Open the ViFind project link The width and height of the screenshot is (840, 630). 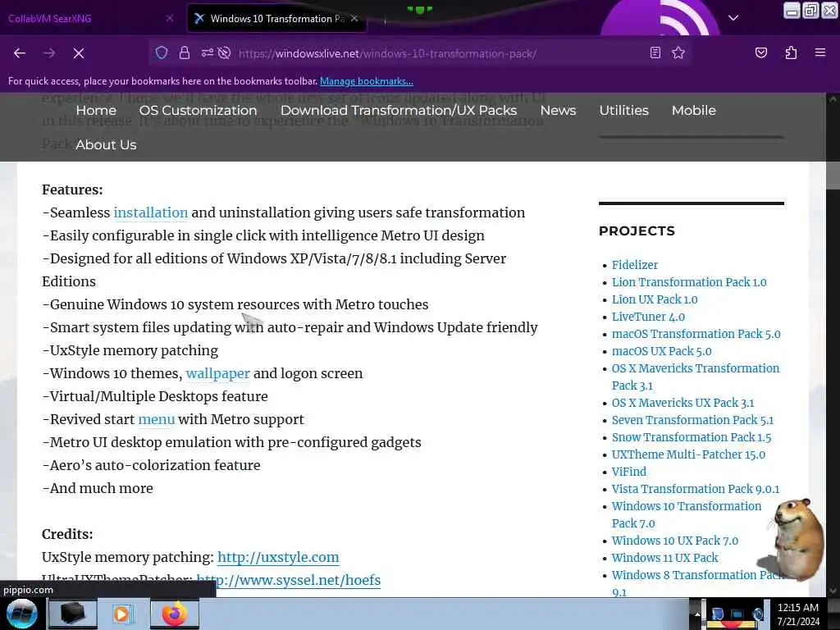pos(629,472)
